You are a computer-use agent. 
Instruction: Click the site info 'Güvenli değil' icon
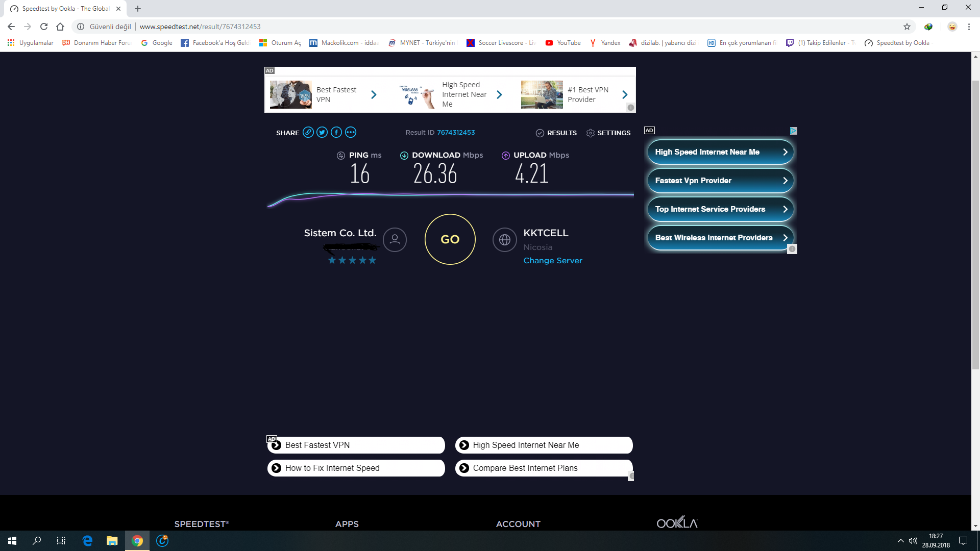pyautogui.click(x=81, y=27)
